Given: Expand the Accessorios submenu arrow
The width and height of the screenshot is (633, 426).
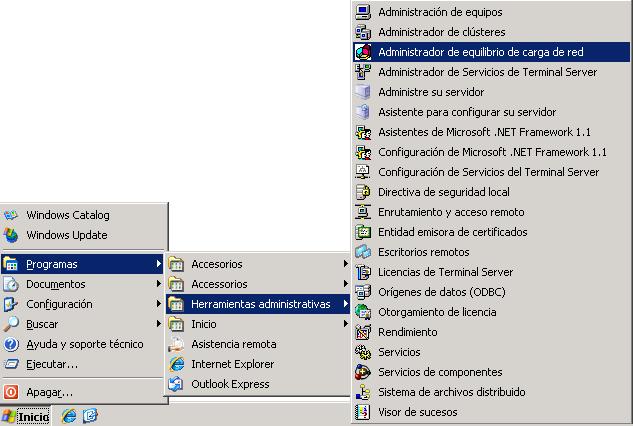Looking at the screenshot, I should point(346,284).
